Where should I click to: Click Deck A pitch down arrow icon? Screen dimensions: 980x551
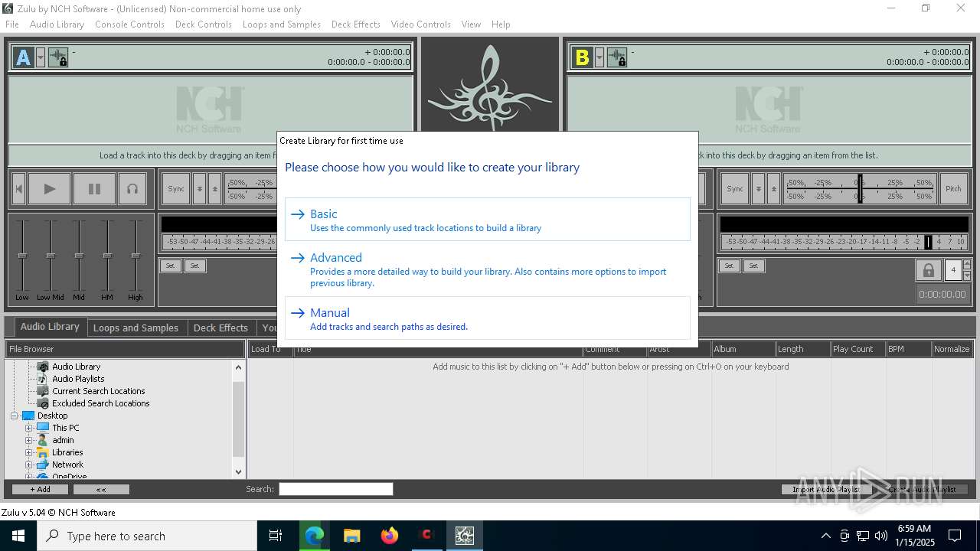point(199,189)
